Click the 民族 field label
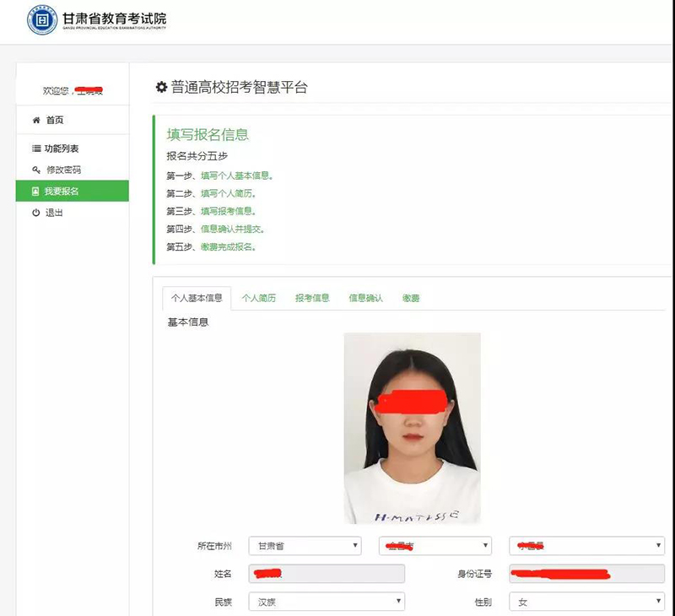The image size is (675, 616). pos(223,602)
